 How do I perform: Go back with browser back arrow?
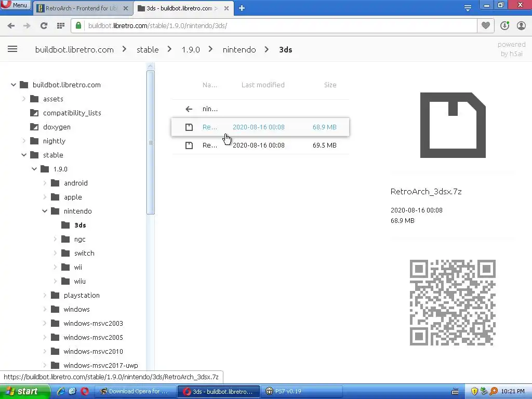[11, 25]
